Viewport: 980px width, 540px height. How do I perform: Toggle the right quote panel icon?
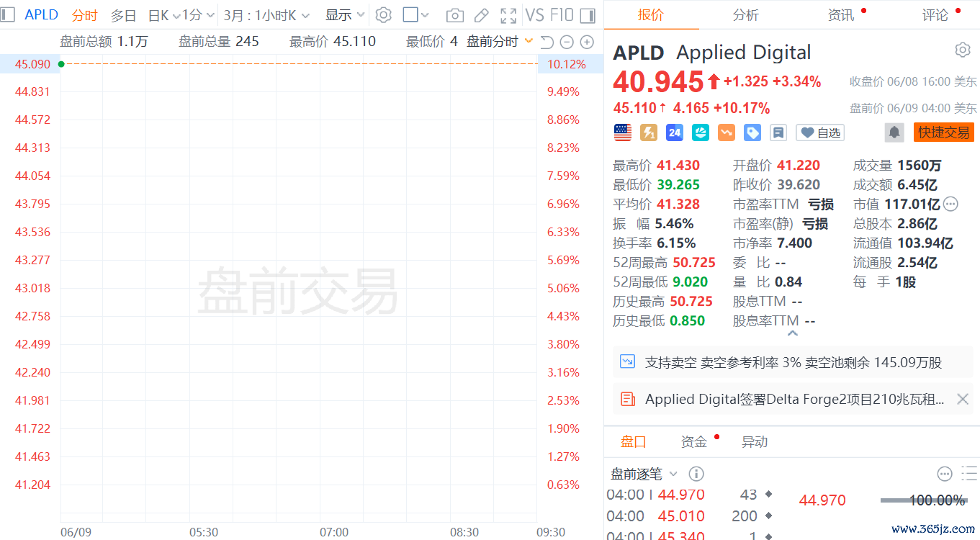[x=588, y=15]
